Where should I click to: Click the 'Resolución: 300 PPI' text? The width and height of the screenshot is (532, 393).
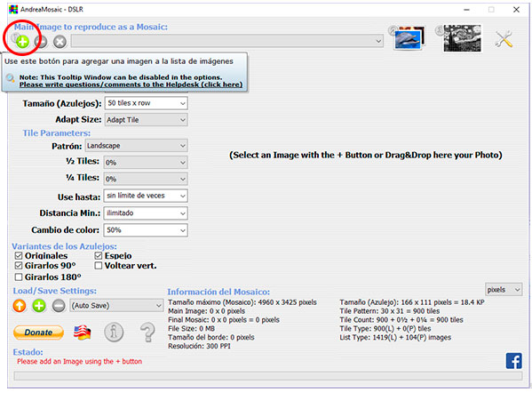click(199, 346)
